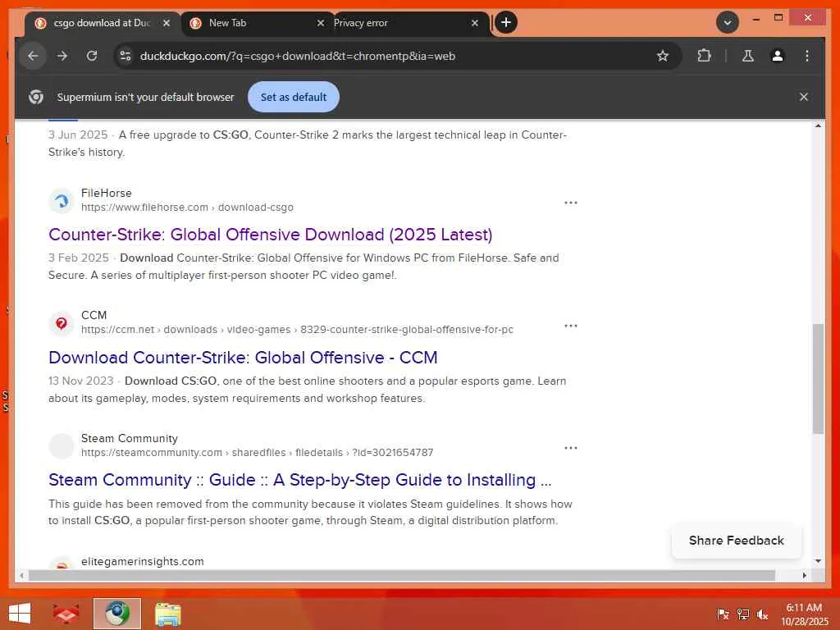Image resolution: width=840 pixels, height=630 pixels.
Task: Click the CCM site favicon
Action: (61, 323)
